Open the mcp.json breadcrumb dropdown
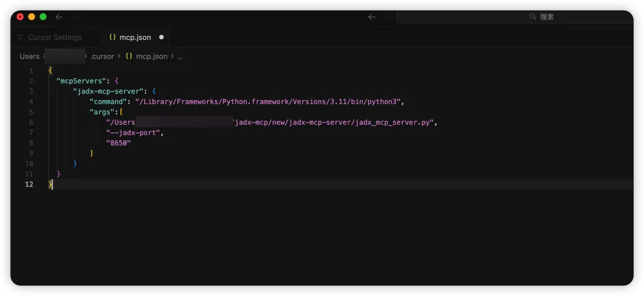This screenshot has height=296, width=644. [151, 56]
